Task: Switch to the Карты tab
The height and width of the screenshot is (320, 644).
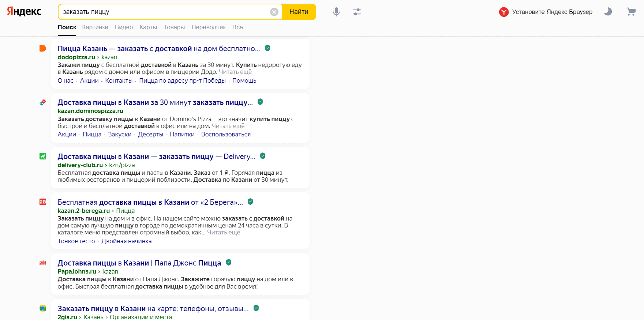Action: 148,27
